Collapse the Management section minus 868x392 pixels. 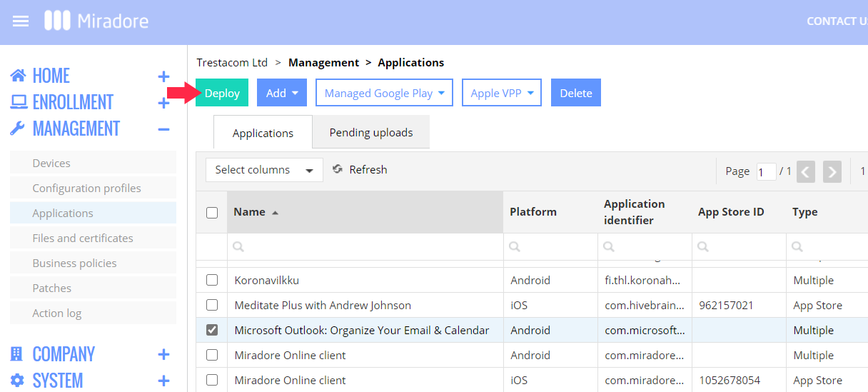[x=163, y=129]
